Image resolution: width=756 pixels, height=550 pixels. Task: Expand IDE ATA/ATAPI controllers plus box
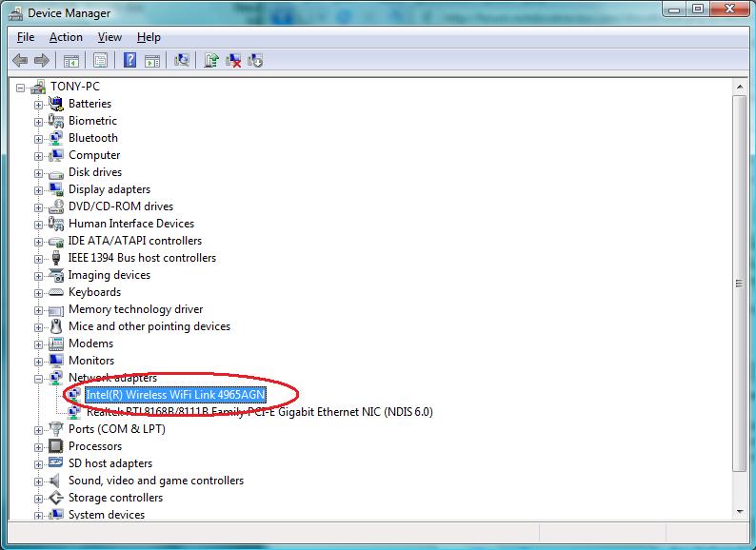pos(38,242)
